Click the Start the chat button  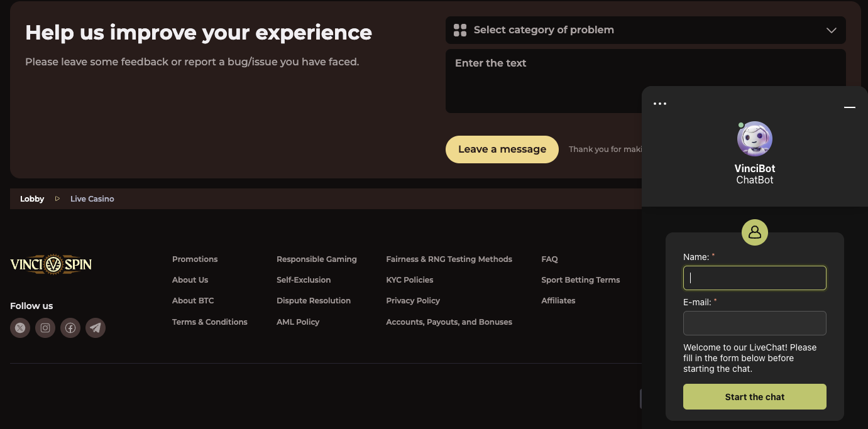point(754,397)
